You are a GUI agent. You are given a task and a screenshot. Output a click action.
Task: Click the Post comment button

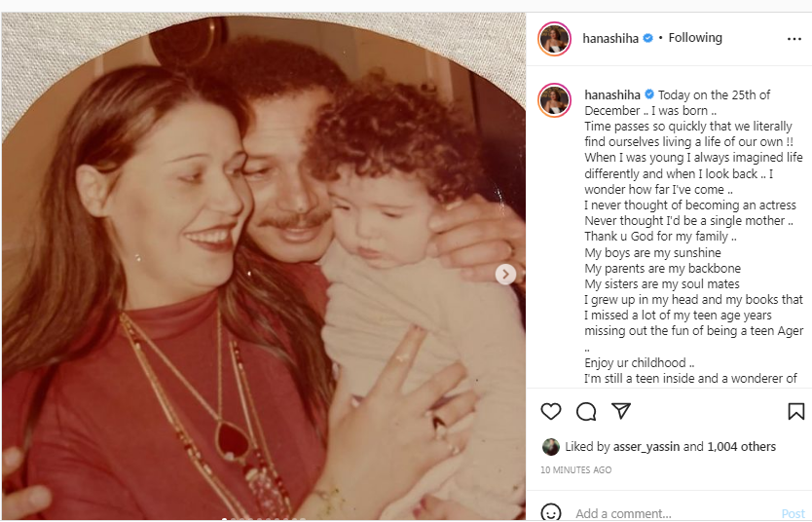[x=793, y=513]
